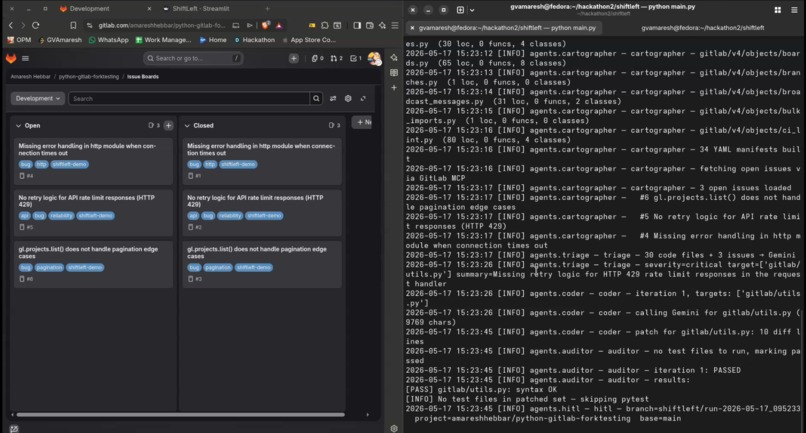Viewport: 806px width, 433px height.
Task: Close the python main.py terminal tab
Action: point(412,28)
